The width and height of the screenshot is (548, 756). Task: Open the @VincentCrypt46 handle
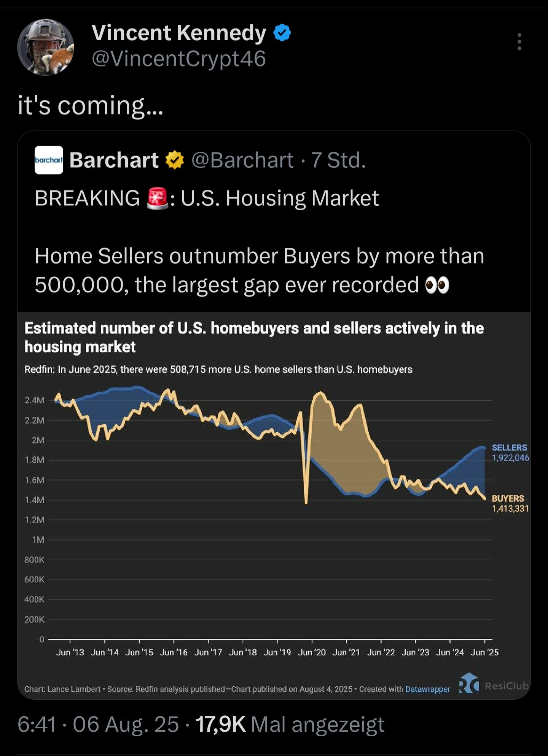[x=178, y=59]
